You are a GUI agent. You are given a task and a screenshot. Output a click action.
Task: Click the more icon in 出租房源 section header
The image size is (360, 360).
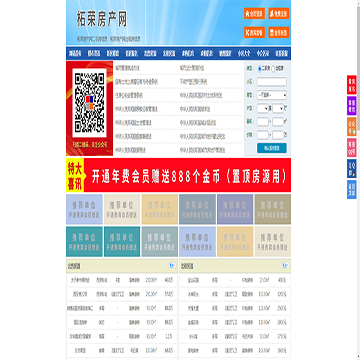point(285,266)
